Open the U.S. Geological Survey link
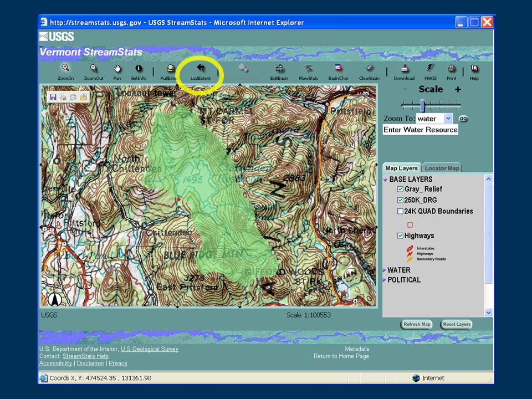 [149, 349]
